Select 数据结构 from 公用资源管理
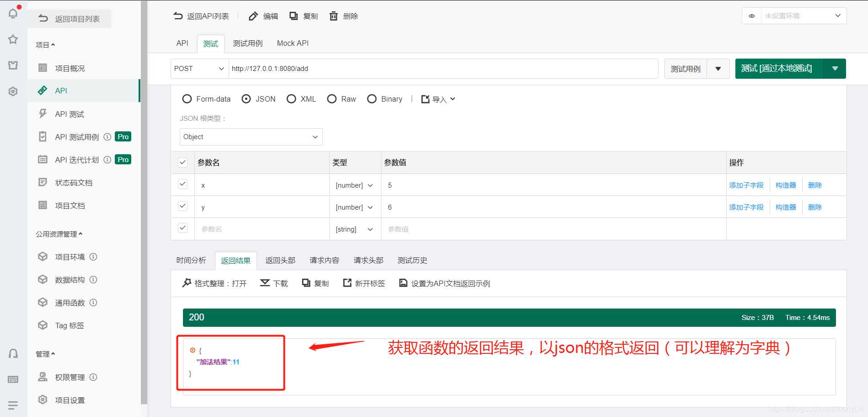The height and width of the screenshot is (417, 868). [x=70, y=279]
